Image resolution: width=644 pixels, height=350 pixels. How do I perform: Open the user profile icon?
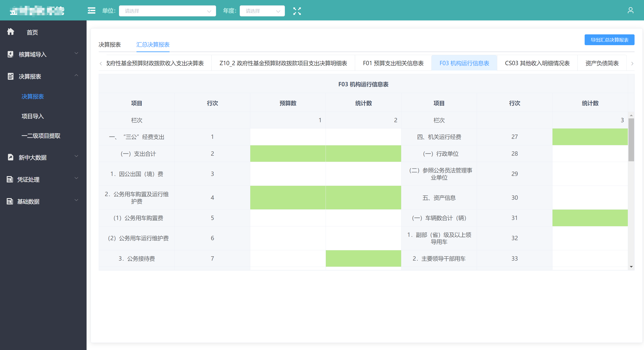coord(631,10)
